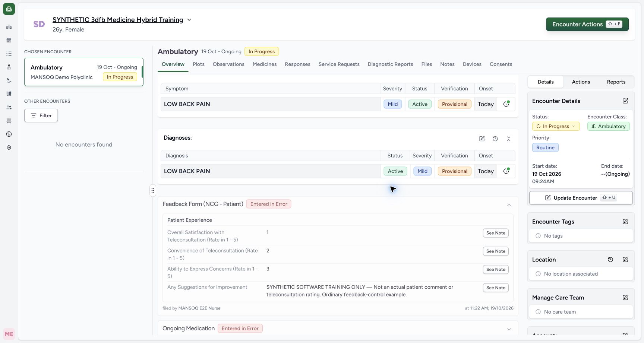644x343 pixels.
Task: Switch to the Actions panel tab
Action: click(x=581, y=82)
